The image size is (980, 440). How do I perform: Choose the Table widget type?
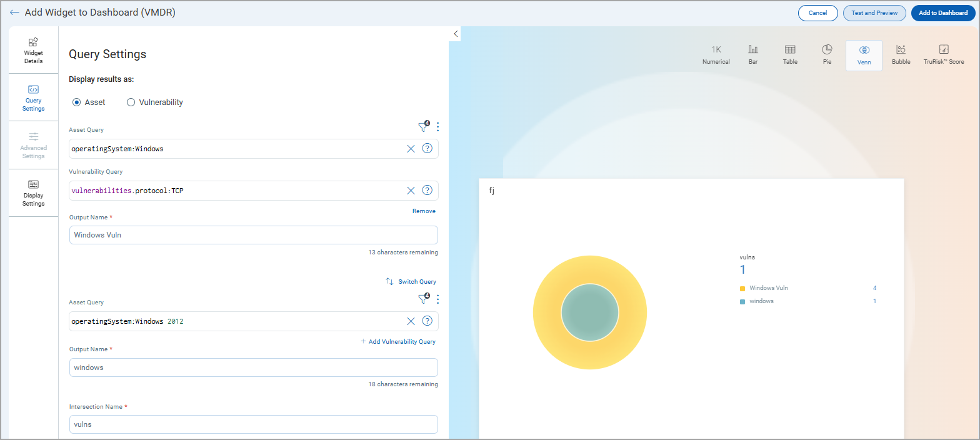pos(790,55)
